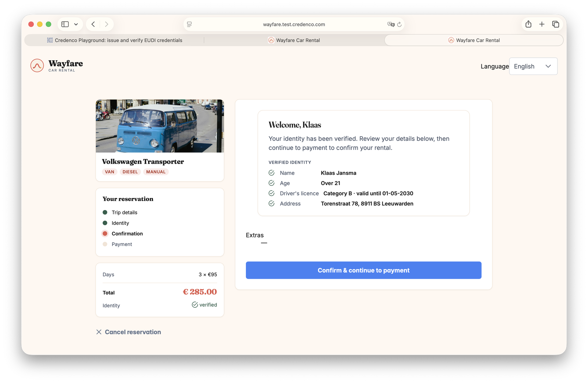The height and width of the screenshot is (383, 588).
Task: Go forward with the forward arrow
Action: click(107, 24)
